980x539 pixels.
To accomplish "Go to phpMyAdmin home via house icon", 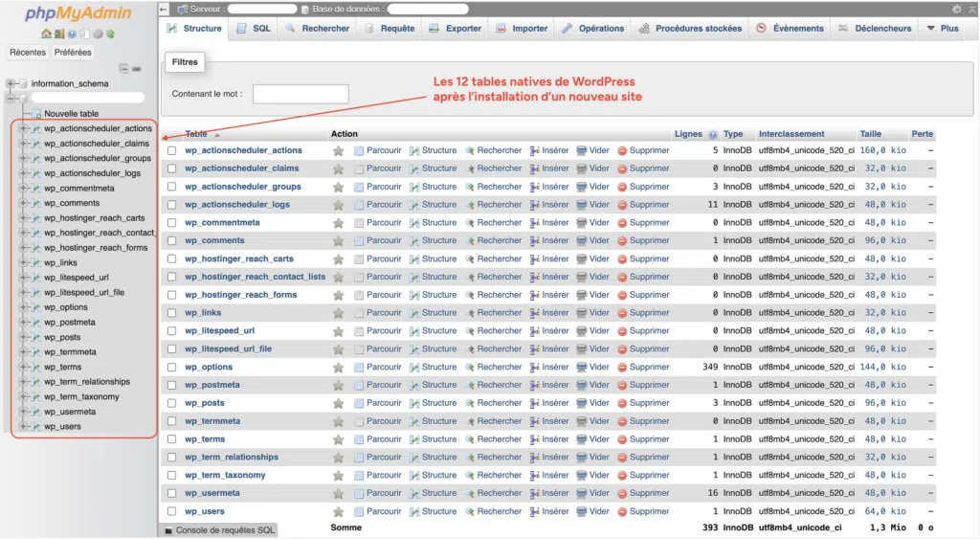I will point(46,34).
